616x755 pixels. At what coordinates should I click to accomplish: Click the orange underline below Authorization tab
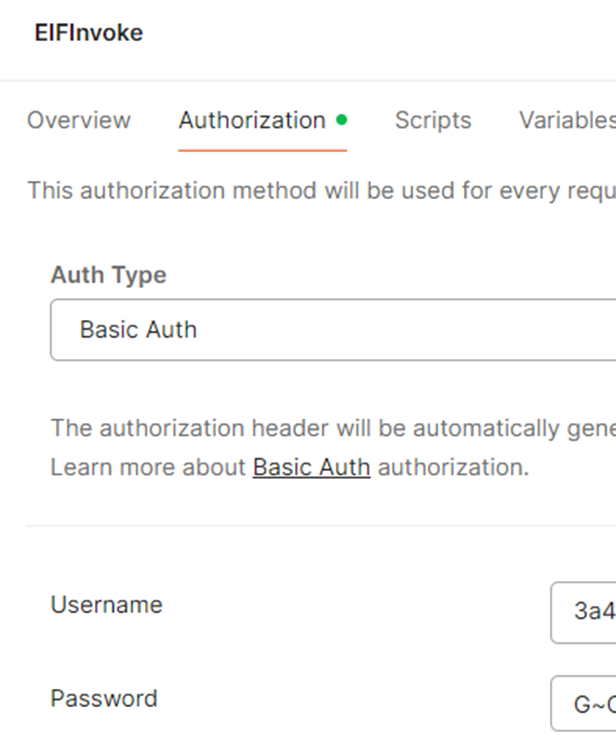click(262, 150)
